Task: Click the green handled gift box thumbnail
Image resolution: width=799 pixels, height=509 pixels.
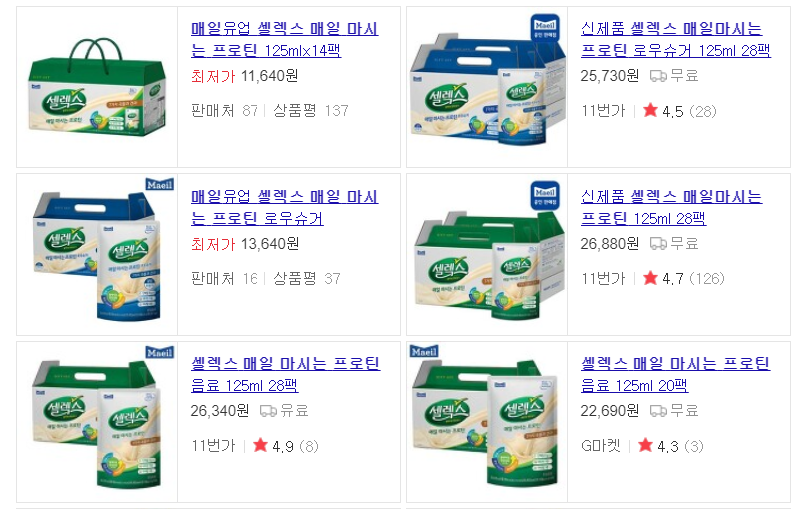Action: (97, 87)
